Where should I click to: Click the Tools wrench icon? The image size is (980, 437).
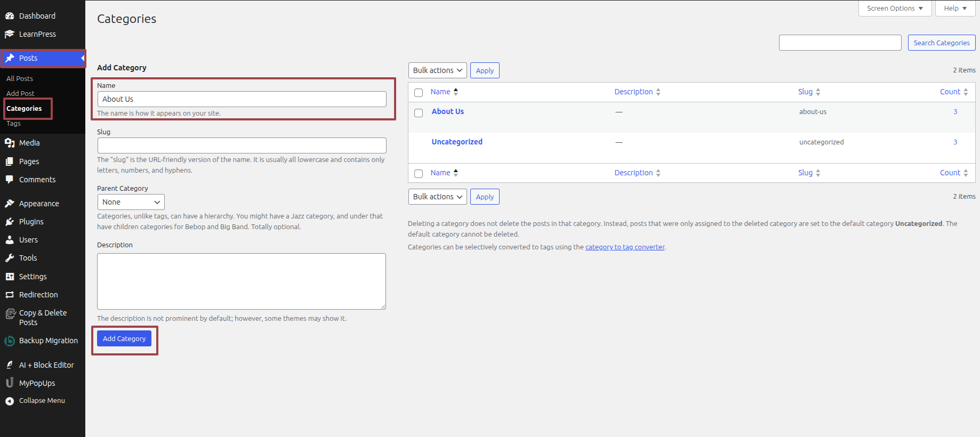[x=10, y=258]
